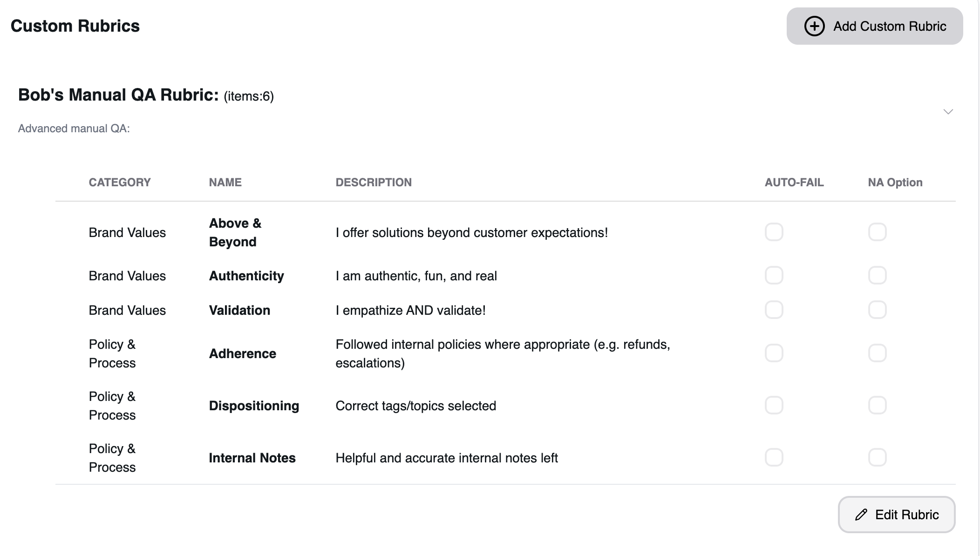Enable NA Option for Above & Beyond
This screenshot has height=556, width=980.
(877, 232)
